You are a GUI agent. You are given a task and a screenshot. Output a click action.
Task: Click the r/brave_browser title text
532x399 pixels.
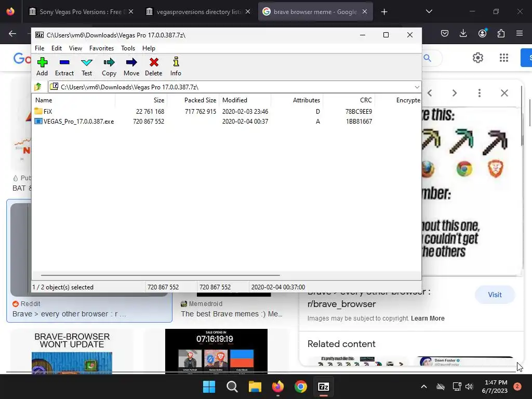coord(342,304)
